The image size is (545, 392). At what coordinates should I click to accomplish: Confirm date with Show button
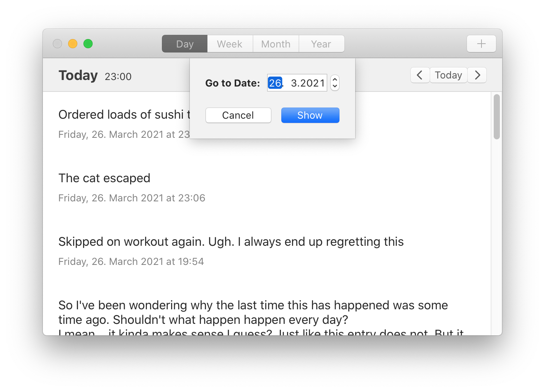310,115
